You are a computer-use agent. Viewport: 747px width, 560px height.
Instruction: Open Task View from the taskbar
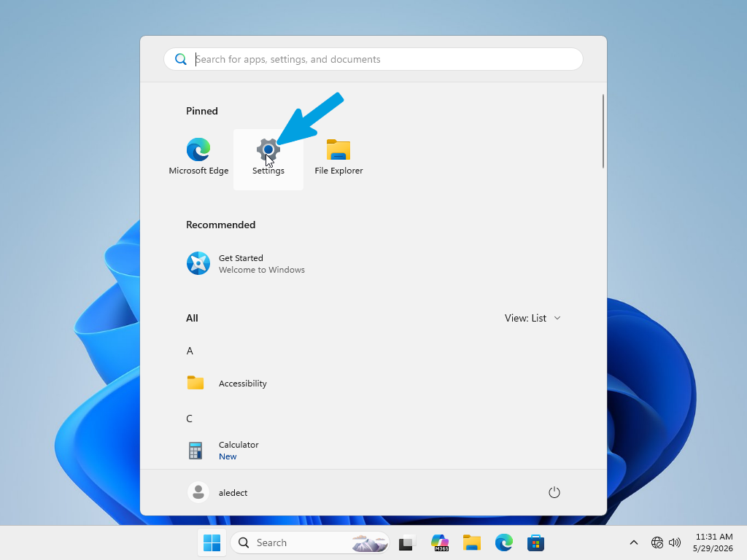(x=407, y=542)
